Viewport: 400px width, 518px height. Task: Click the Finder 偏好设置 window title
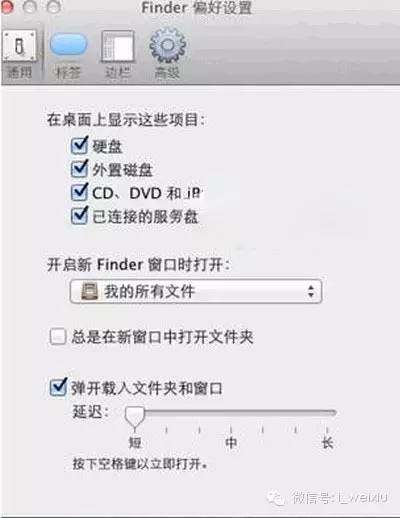196,8
